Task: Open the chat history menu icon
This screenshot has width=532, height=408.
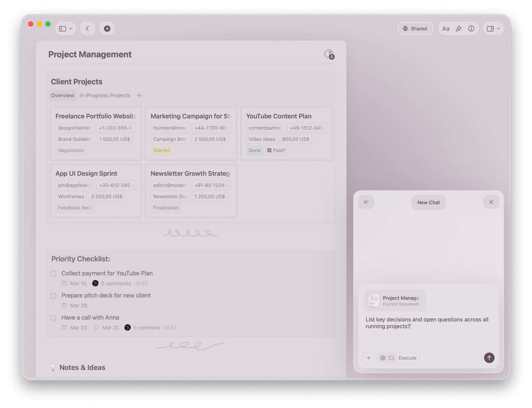Action: click(366, 202)
